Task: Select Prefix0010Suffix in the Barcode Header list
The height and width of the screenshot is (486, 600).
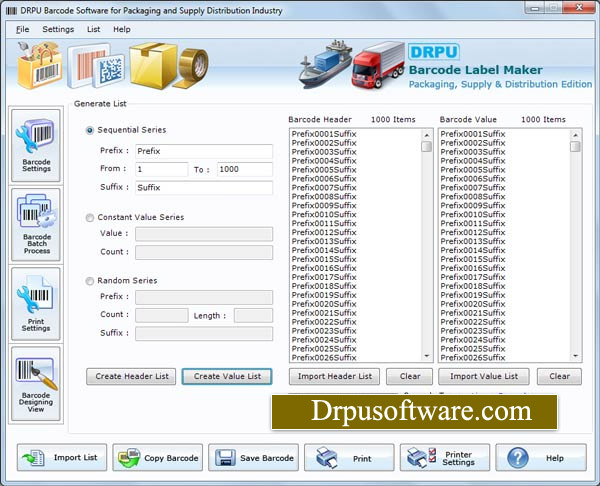Action: (x=324, y=215)
